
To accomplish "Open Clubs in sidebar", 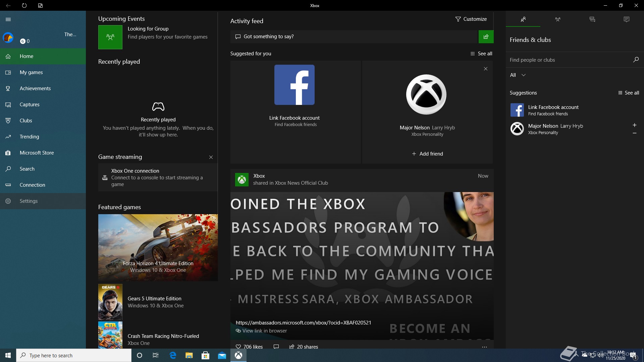I will (43, 121).
